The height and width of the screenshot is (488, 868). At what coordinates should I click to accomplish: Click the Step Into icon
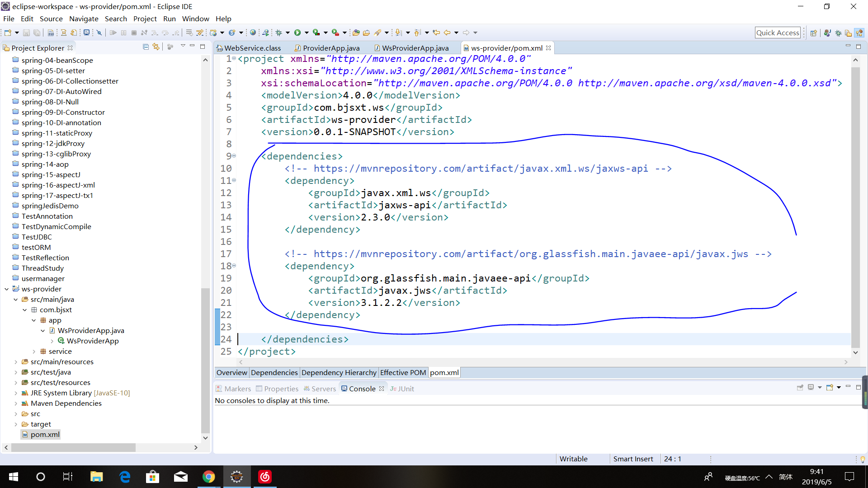coord(155,33)
